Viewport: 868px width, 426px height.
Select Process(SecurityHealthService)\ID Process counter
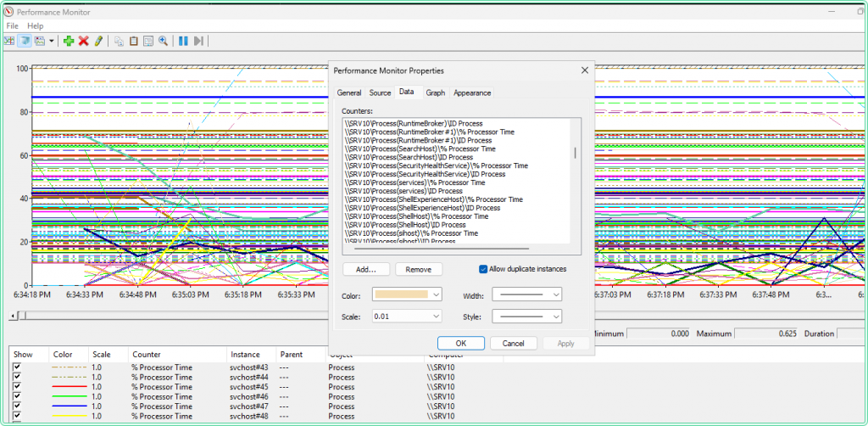tap(424, 174)
